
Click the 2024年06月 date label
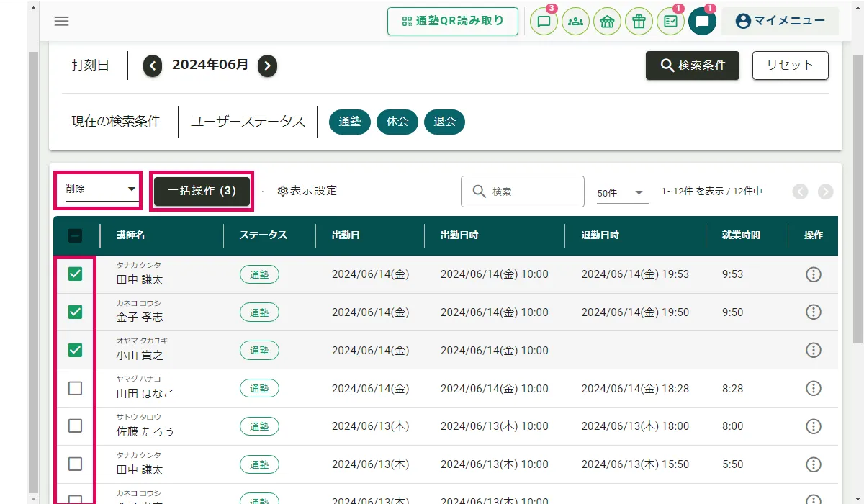(210, 65)
